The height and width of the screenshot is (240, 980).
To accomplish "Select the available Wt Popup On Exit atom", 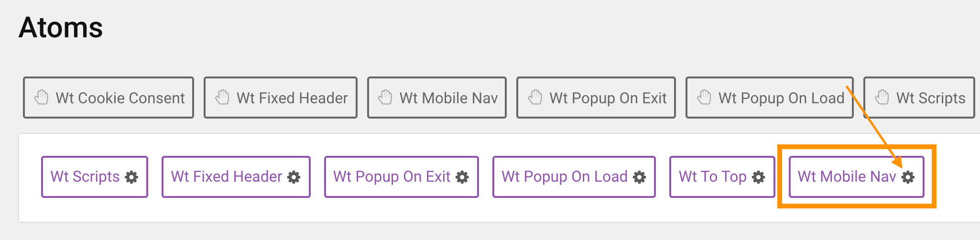I will tap(608, 98).
